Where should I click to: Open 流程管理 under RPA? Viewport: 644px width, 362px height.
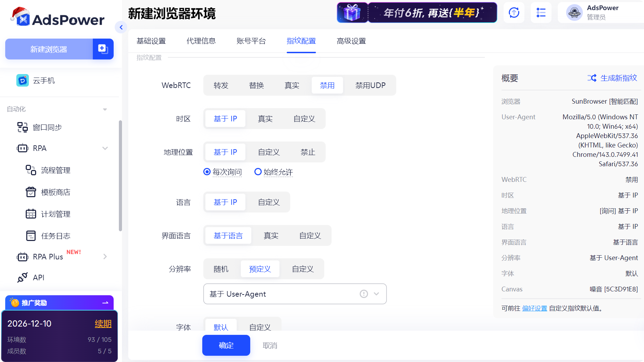click(x=56, y=170)
